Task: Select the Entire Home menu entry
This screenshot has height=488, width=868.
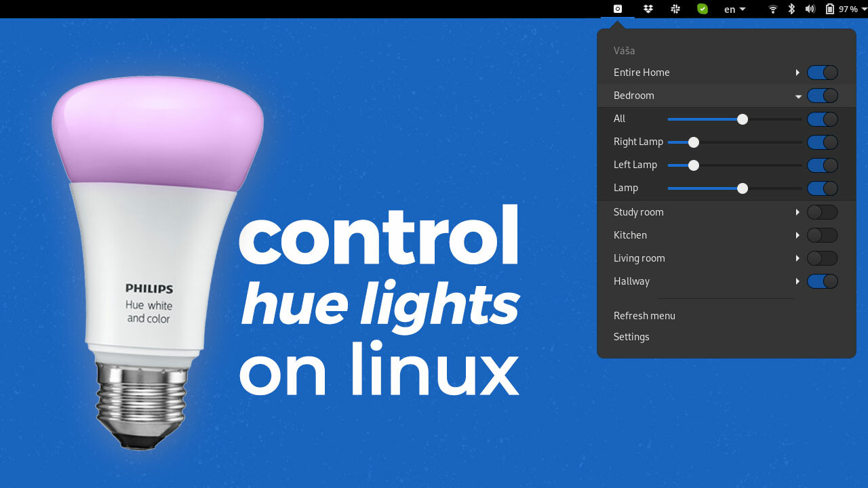Action: coord(726,73)
